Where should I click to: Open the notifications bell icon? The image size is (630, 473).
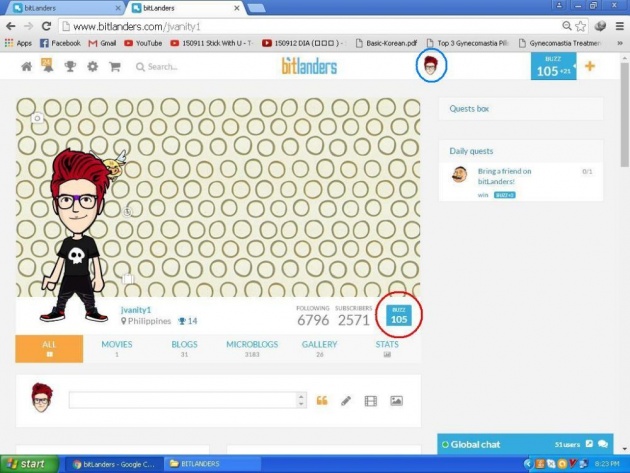(x=47, y=65)
